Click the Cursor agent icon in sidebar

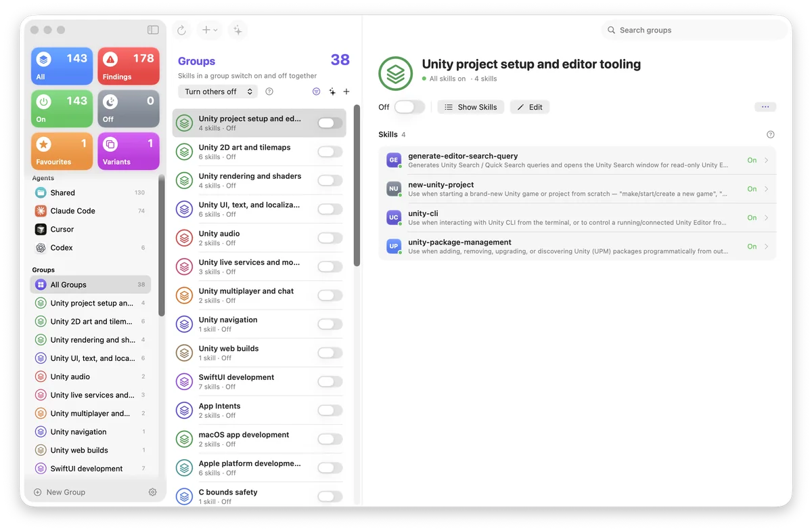(41, 229)
